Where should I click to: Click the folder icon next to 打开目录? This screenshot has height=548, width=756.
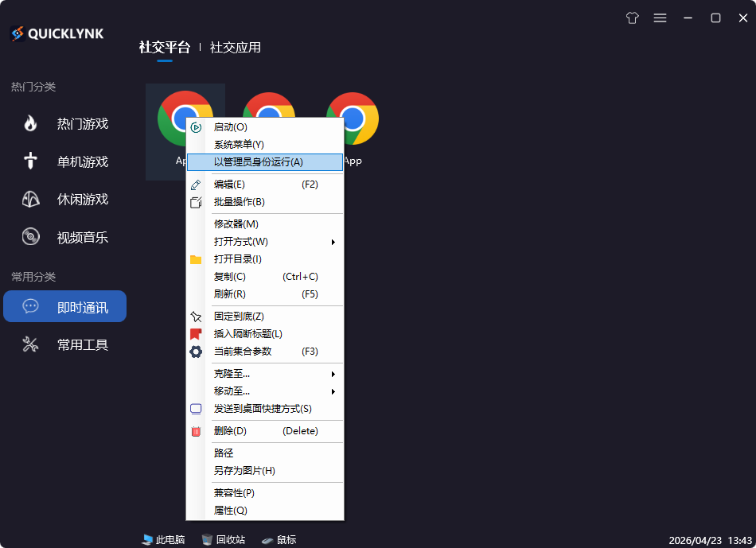pos(196,258)
